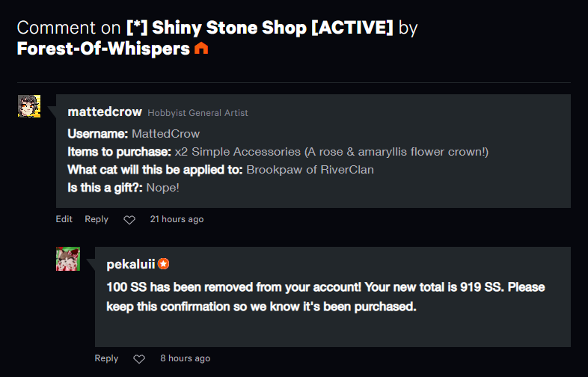
Task: Open mattedcrow's avatar thumbnail
Action: pyautogui.click(x=29, y=106)
